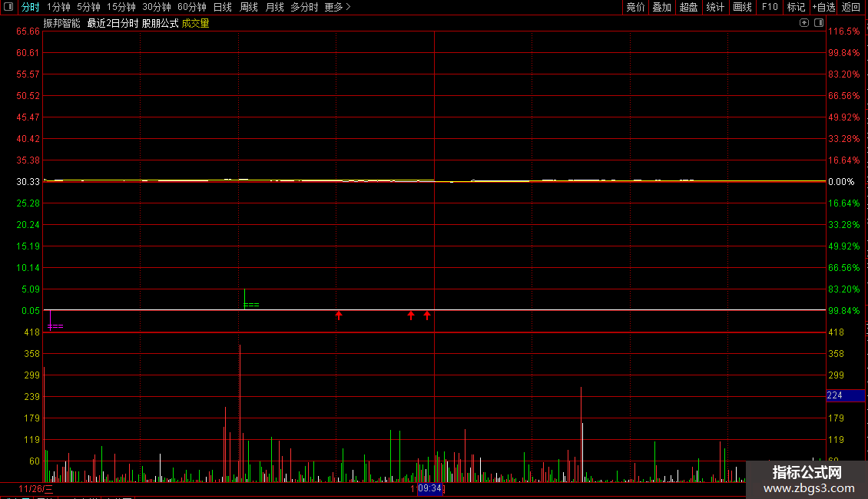Click the 5.09 price axis label
This screenshot has width=868, height=499.
31,289
